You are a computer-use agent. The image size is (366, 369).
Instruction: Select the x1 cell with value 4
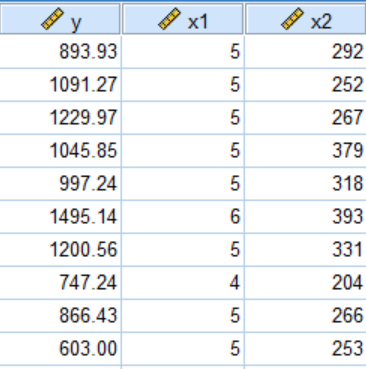coord(183,283)
